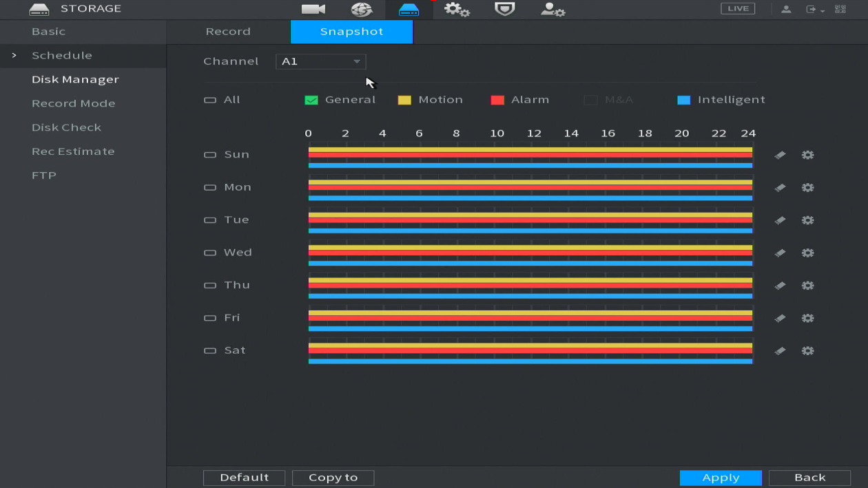868x488 pixels.
Task: Select the Storage disk icon in top bar
Action: [x=409, y=9]
